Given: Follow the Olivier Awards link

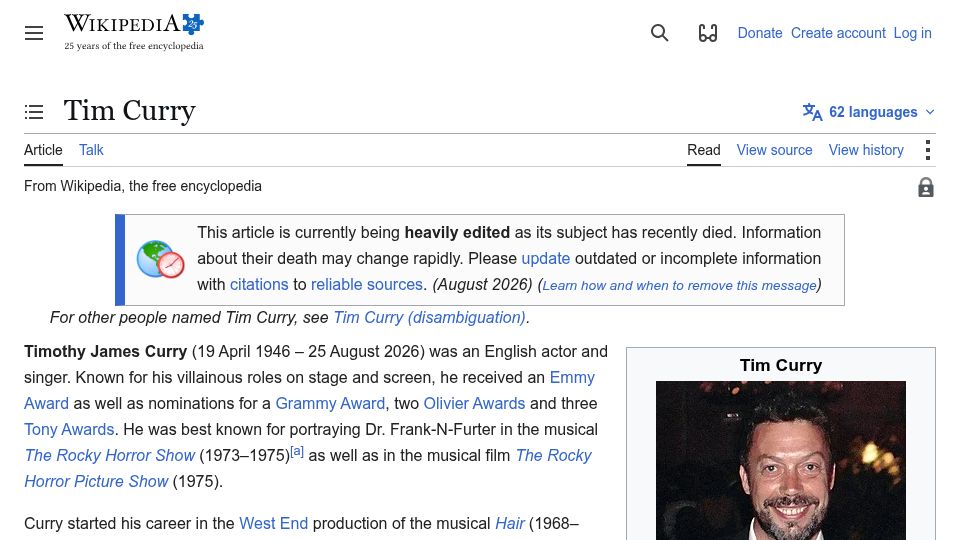Looking at the screenshot, I should pos(474,403).
